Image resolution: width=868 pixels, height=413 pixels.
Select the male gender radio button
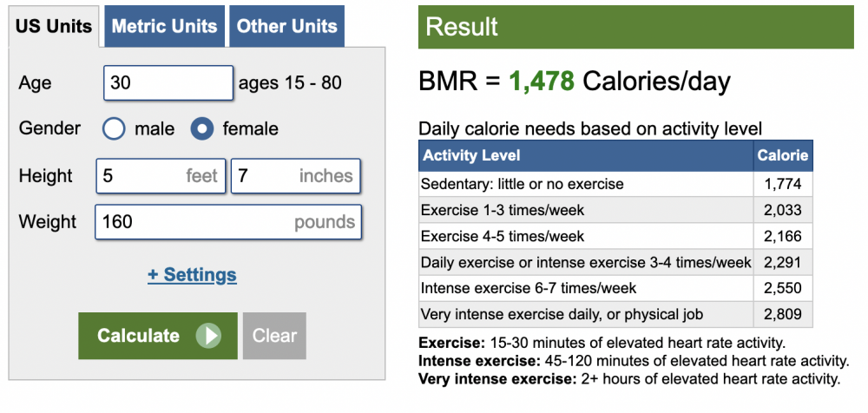114,129
